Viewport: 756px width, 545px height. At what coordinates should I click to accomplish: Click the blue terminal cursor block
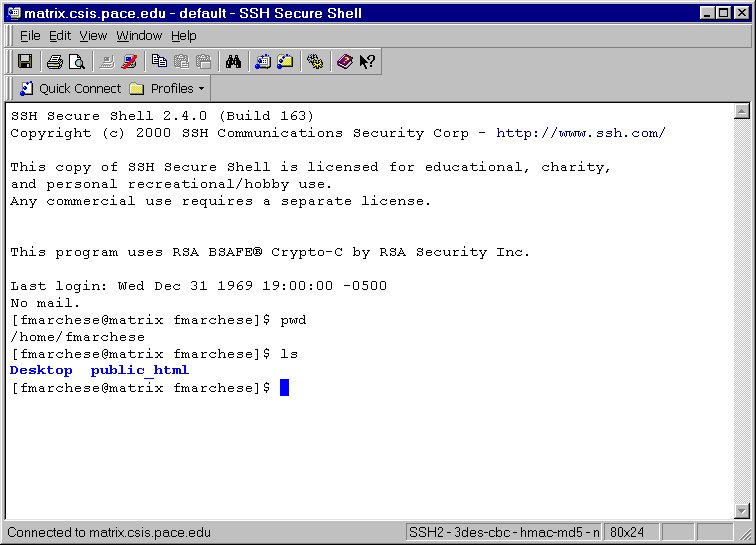pyautogui.click(x=284, y=388)
